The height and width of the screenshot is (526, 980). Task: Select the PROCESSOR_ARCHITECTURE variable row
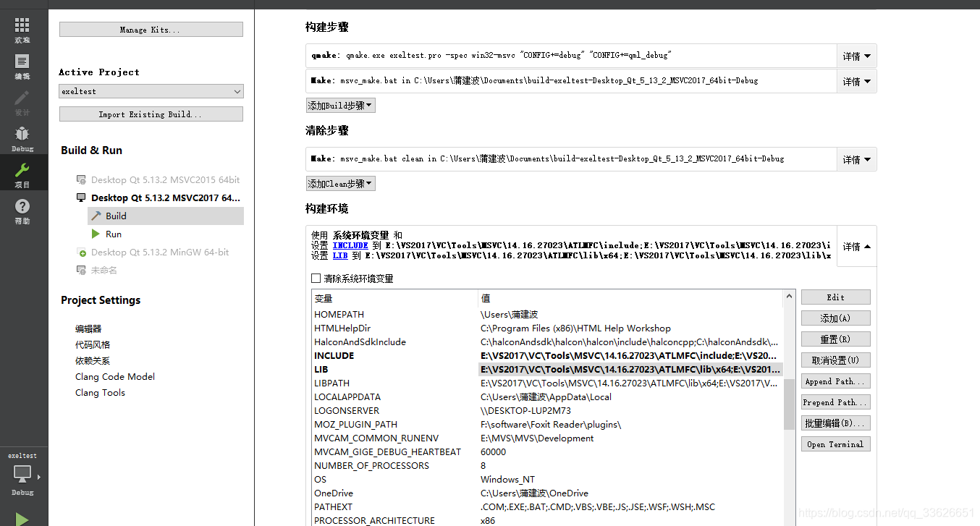tap(547, 520)
